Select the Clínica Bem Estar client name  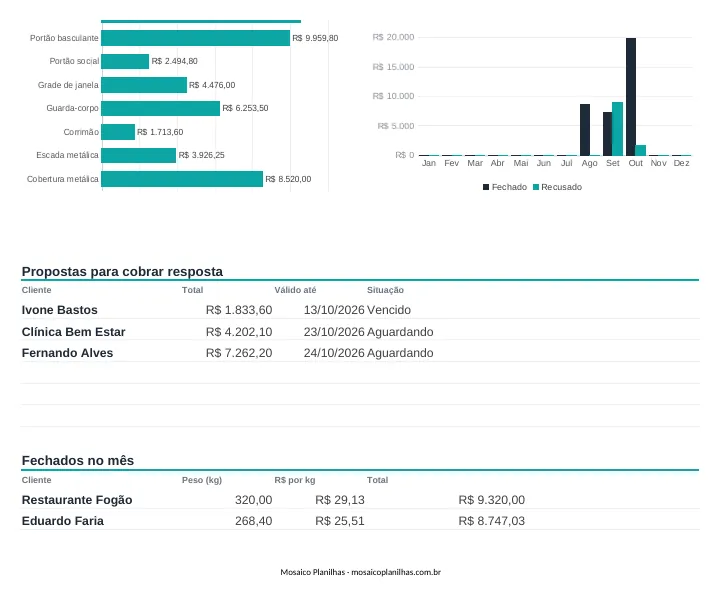pos(73,332)
